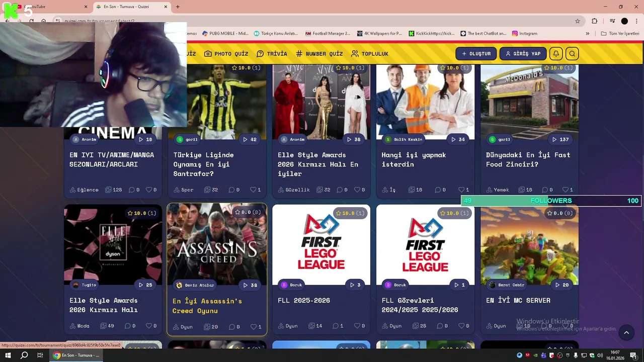644x362 pixels.
Task: Open the Tüm Yer İşaretleri folder
Action: (x=620, y=33)
